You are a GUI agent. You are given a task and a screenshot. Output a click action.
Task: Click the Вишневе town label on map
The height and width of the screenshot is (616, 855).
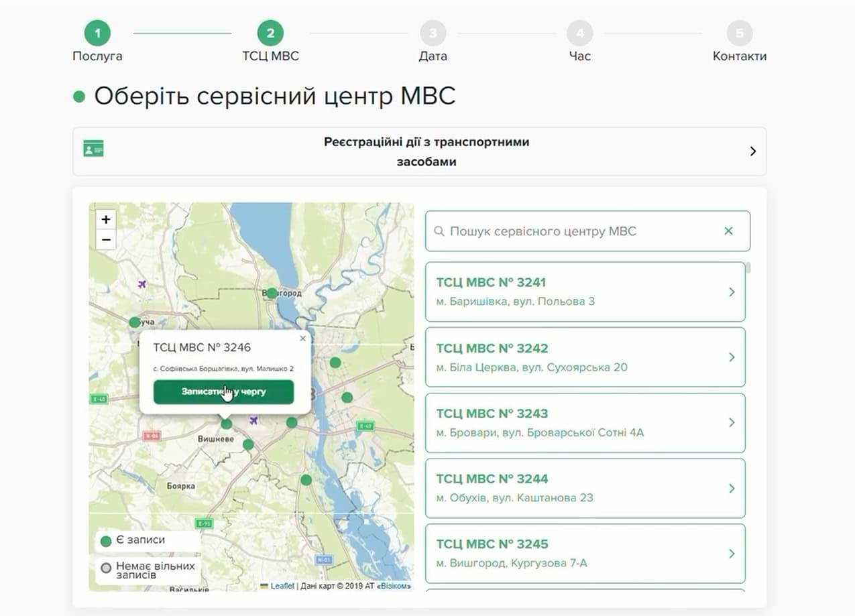point(215,438)
